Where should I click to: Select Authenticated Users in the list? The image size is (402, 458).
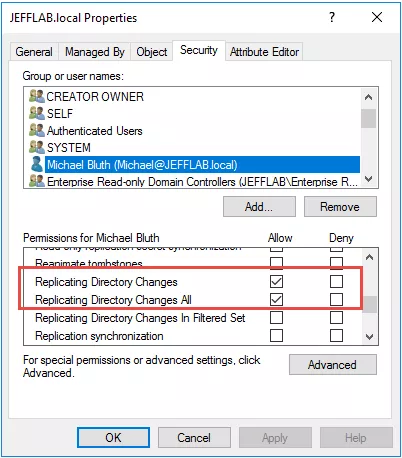coord(95,131)
